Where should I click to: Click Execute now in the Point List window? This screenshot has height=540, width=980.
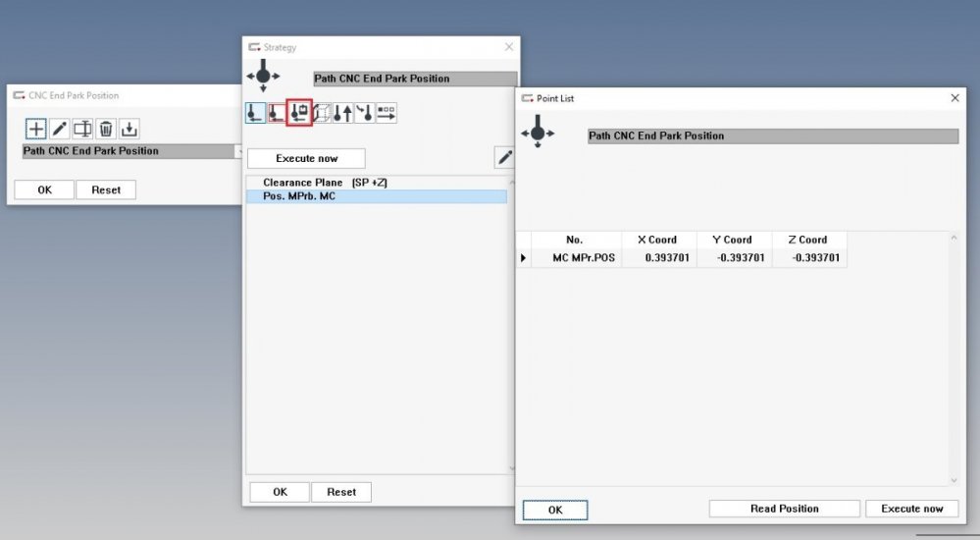tap(912, 509)
